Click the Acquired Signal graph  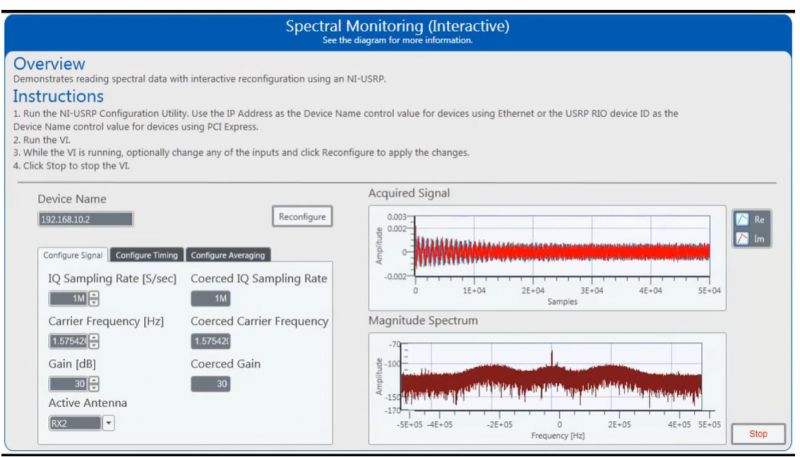point(547,258)
